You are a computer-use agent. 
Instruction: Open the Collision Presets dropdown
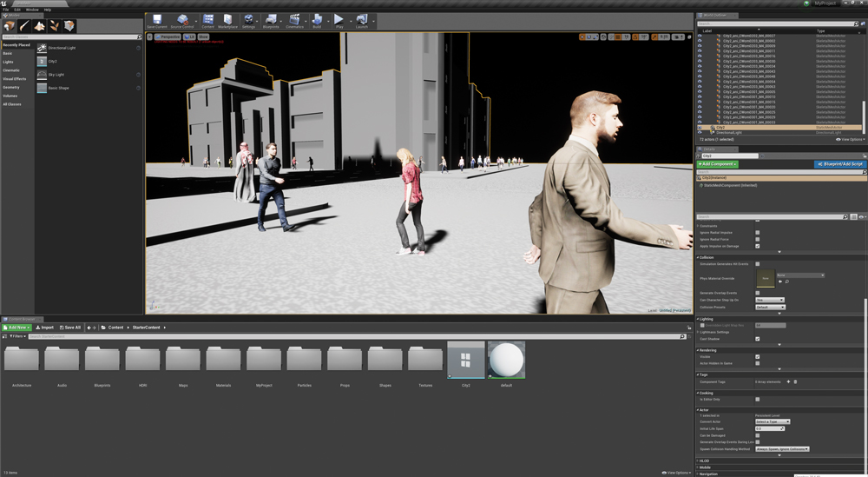pyautogui.click(x=770, y=307)
